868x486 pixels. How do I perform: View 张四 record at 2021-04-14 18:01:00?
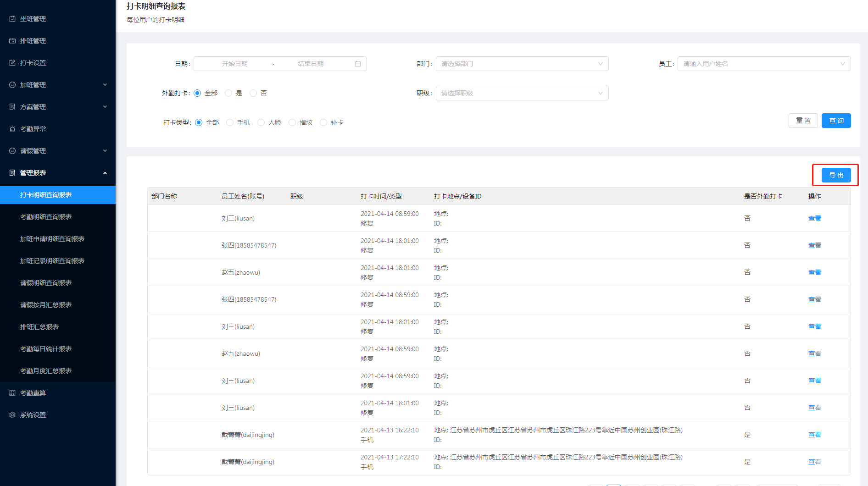coord(815,245)
